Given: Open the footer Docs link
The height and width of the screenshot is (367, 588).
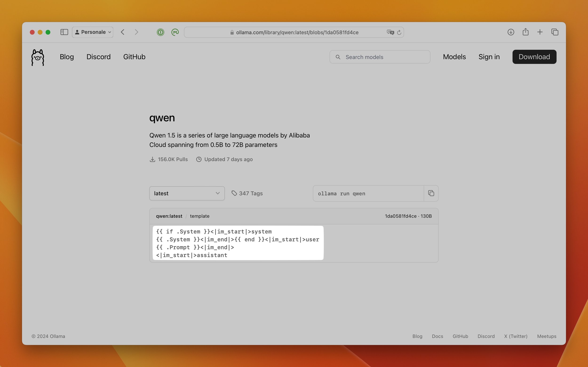Looking at the screenshot, I should (437, 336).
